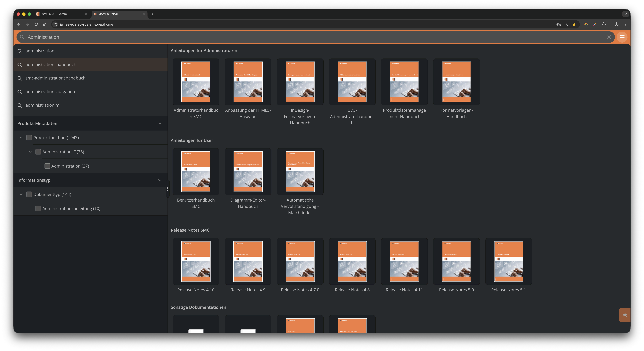Collapse the Produkt-Metadaten section
The height and width of the screenshot is (351, 644).
pos(160,123)
